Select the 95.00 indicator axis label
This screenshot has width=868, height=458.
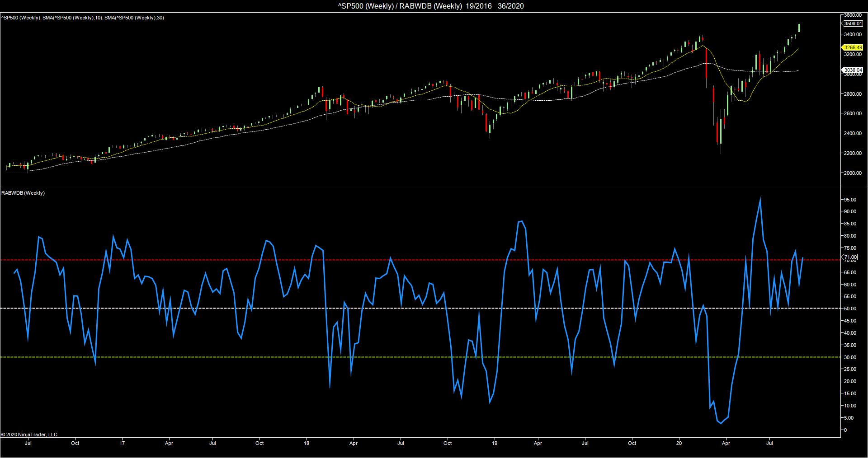coord(850,200)
